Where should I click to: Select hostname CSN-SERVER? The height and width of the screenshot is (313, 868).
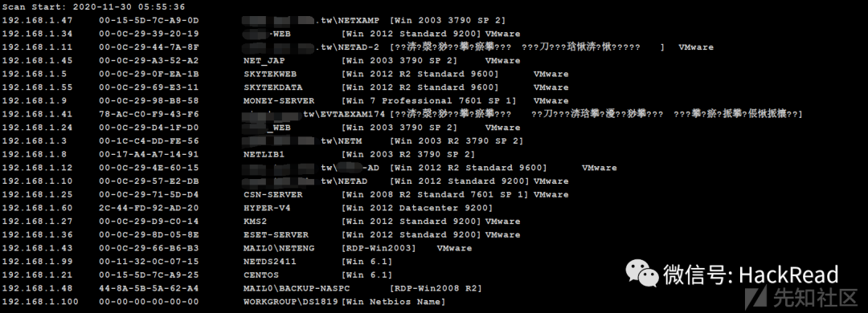(273, 195)
